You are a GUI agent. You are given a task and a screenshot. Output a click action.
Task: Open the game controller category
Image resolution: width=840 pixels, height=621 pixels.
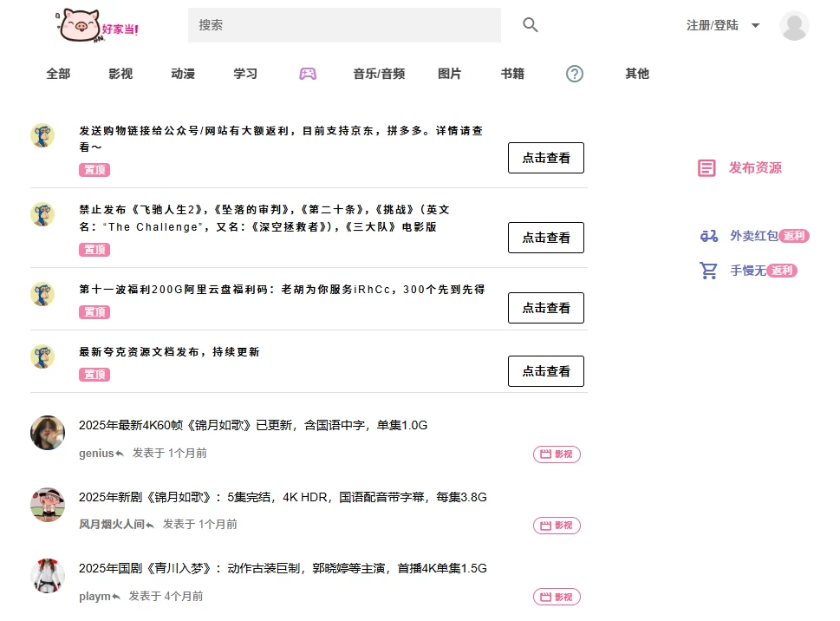click(x=308, y=74)
